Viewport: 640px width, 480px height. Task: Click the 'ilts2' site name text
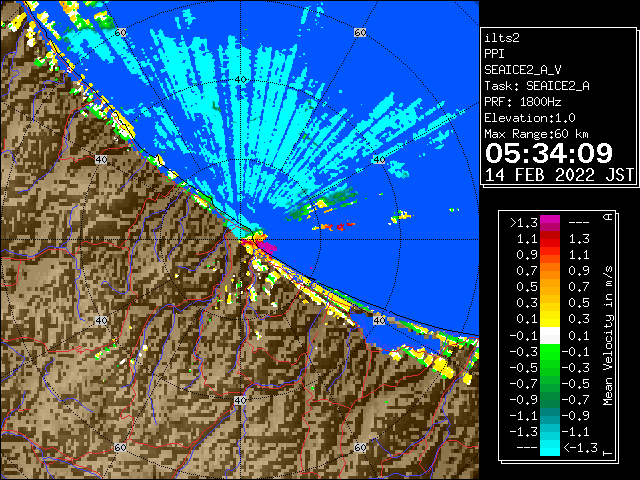(502, 38)
